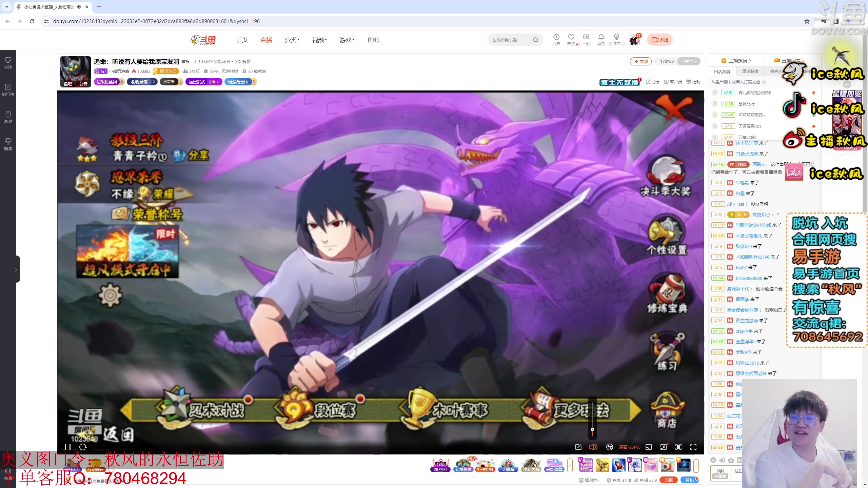Open the 最强勇士团 badge
Image resolution: width=868 pixels, height=488 pixels.
pyautogui.click(x=240, y=82)
